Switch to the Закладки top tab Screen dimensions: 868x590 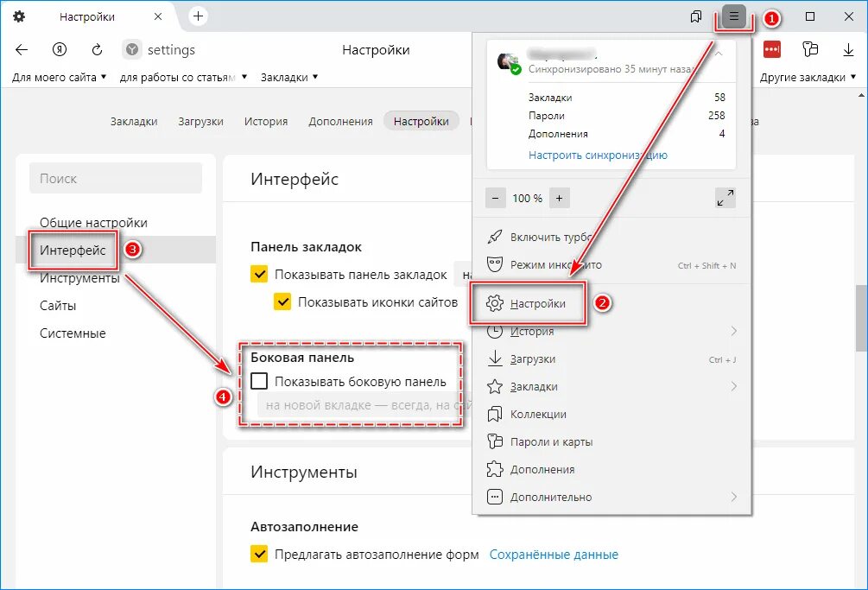tap(134, 121)
